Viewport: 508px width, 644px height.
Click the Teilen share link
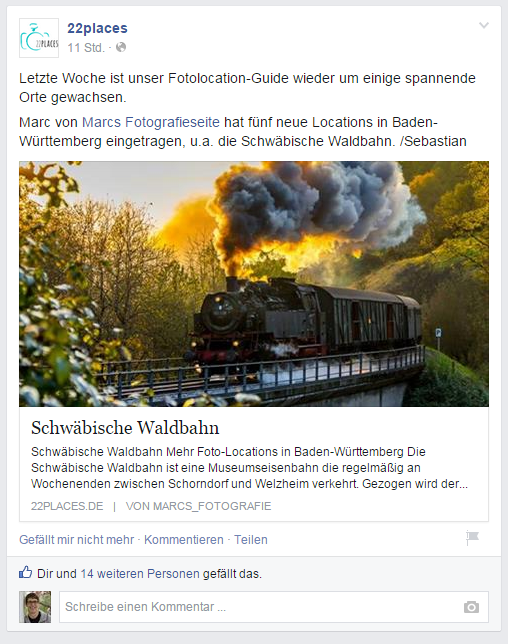click(x=251, y=540)
